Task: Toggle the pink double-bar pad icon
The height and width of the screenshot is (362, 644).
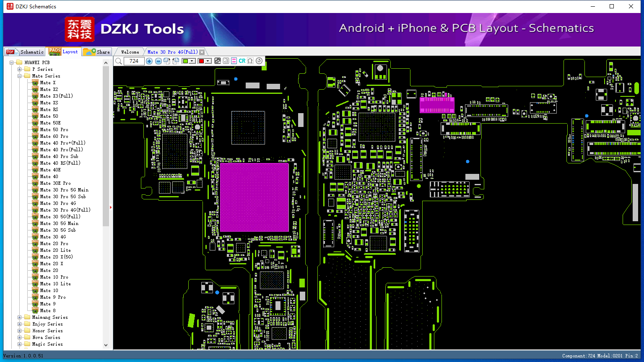Action: [234, 61]
